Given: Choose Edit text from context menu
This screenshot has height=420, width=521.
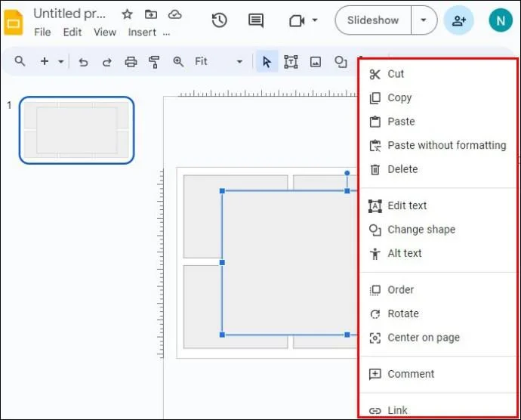Looking at the screenshot, I should [x=438, y=205].
